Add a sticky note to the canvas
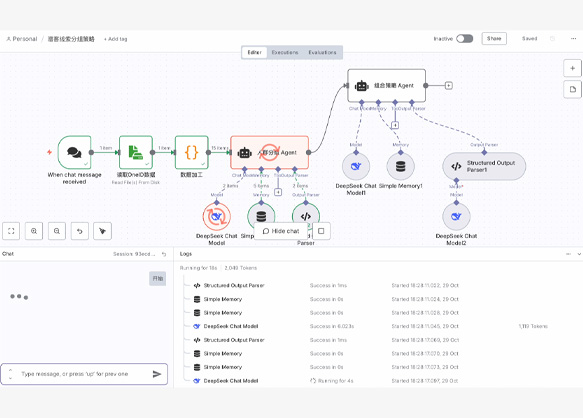583x418 pixels. point(572,89)
